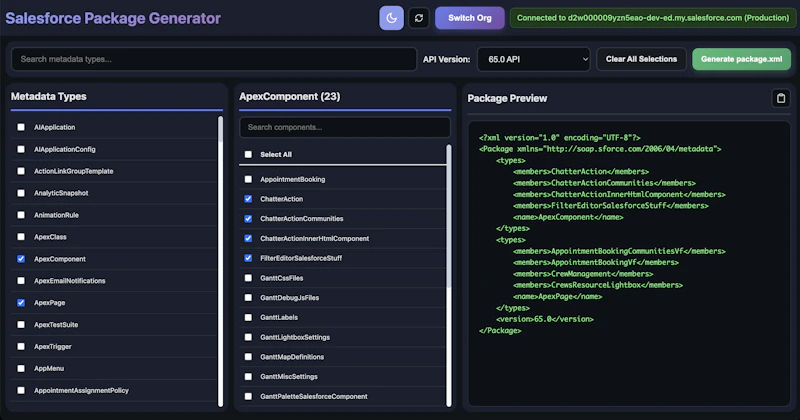
Task: Check GanttPaletteSalesforceComponent checkbox
Action: (x=248, y=397)
